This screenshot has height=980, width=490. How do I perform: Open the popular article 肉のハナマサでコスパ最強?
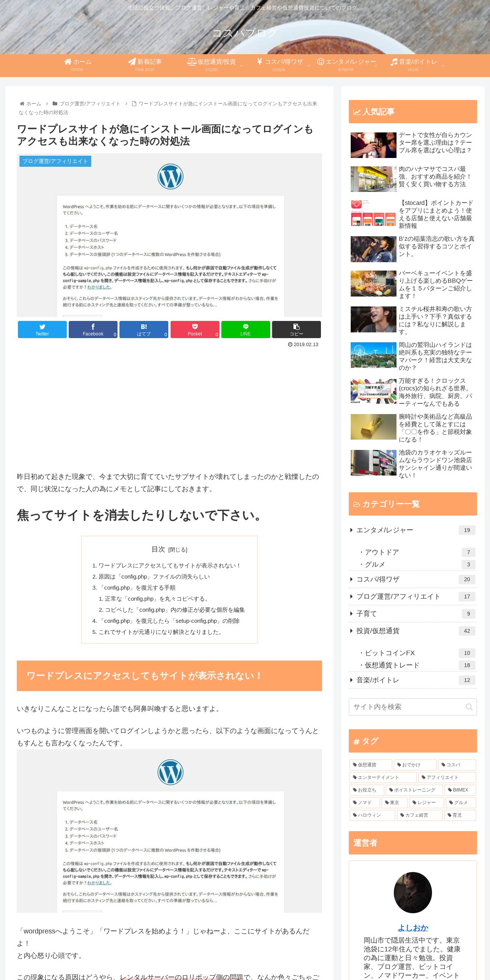[413, 179]
